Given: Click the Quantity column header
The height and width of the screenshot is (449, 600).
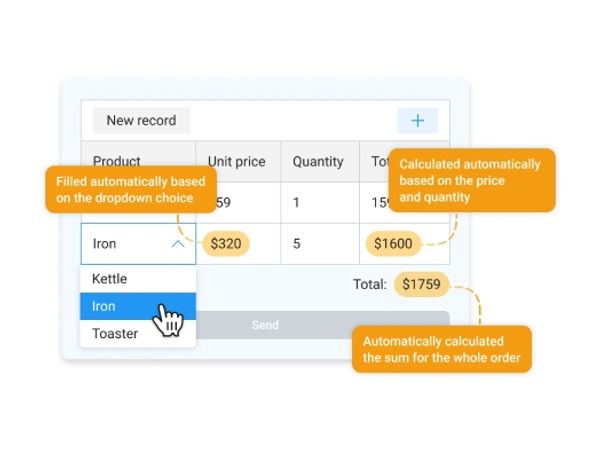Looking at the screenshot, I should tap(318, 161).
